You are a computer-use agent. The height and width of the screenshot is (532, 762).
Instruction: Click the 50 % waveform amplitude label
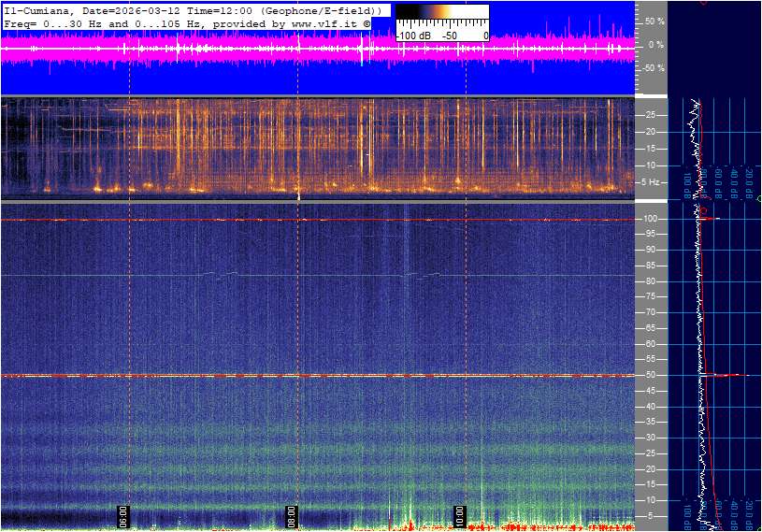click(654, 21)
